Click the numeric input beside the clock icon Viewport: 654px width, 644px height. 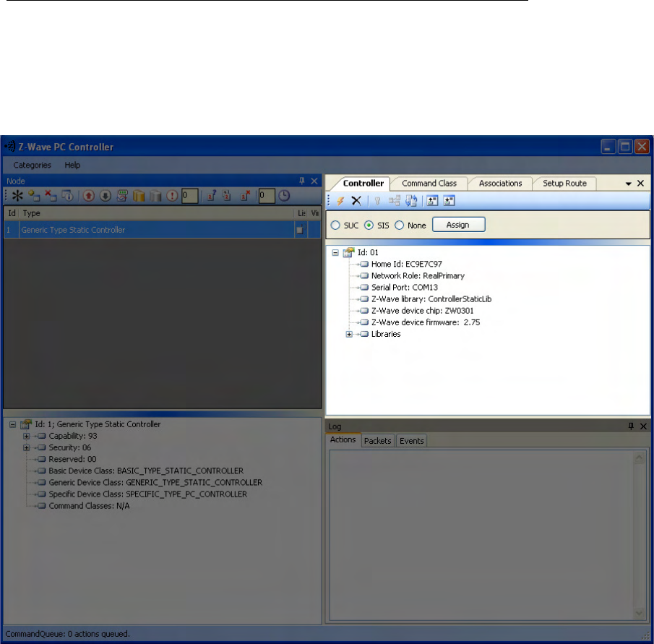[x=267, y=196]
